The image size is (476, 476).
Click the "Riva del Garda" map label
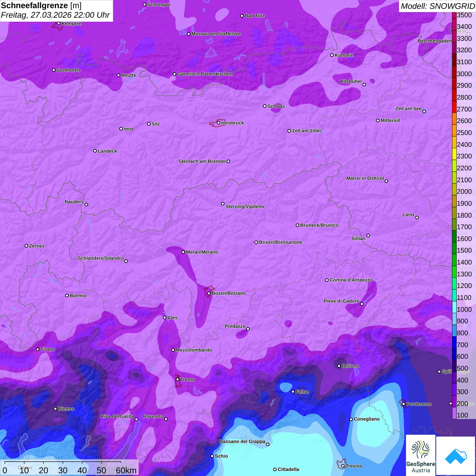point(117,416)
